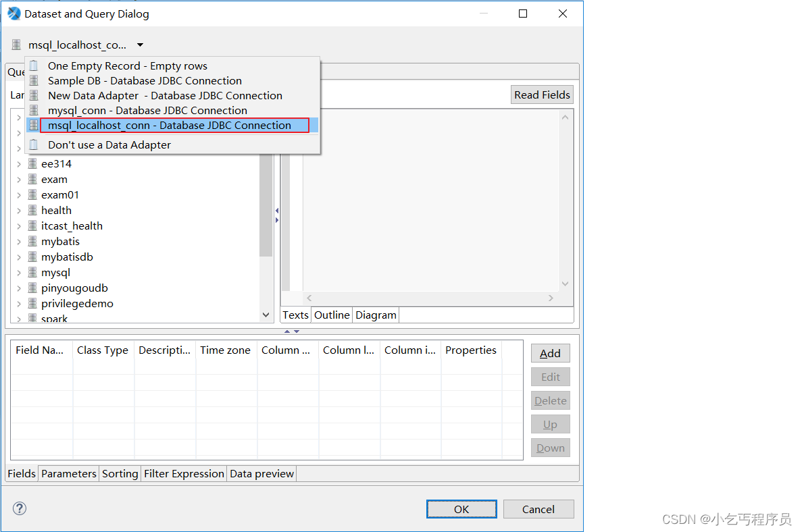802x532 pixels.
Task: Switch to the Outline tab
Action: [332, 315]
